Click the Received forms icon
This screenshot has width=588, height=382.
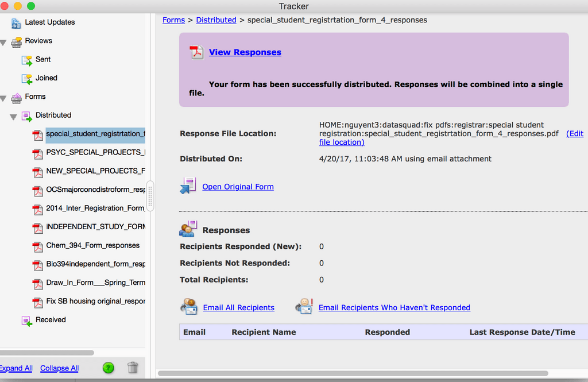click(26, 320)
